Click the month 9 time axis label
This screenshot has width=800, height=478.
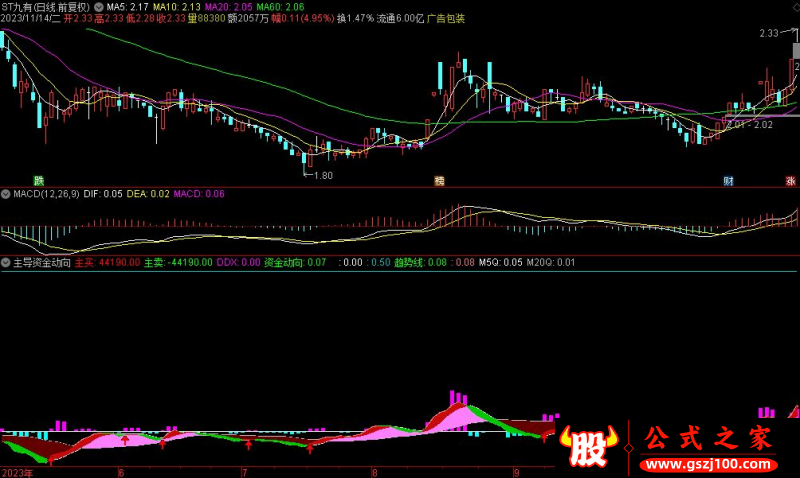click(x=517, y=473)
